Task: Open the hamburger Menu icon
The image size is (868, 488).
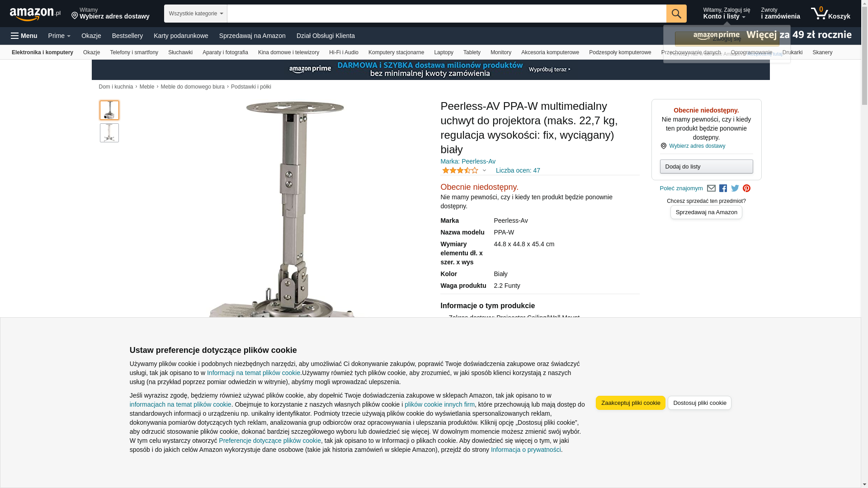Action: click(x=24, y=36)
